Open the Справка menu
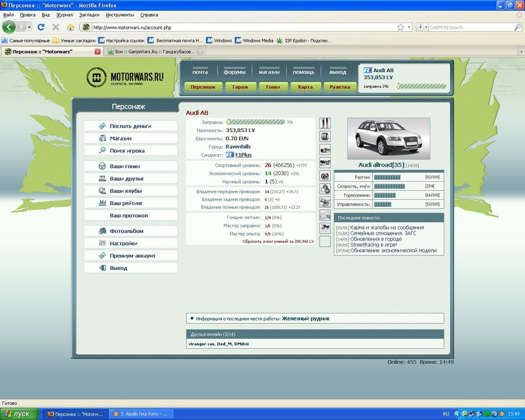525x420 pixels. [x=149, y=15]
